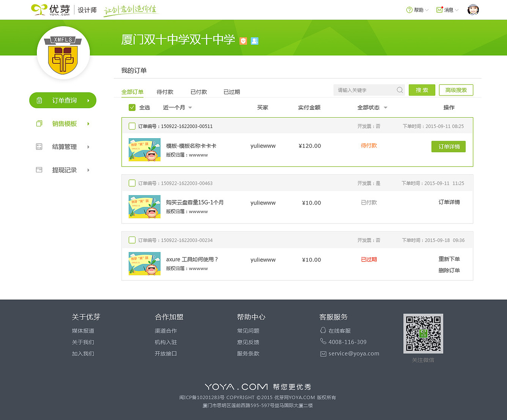The height and width of the screenshot is (420, 507).
Task: Click the shield badge beside the school name
Action: point(243,40)
